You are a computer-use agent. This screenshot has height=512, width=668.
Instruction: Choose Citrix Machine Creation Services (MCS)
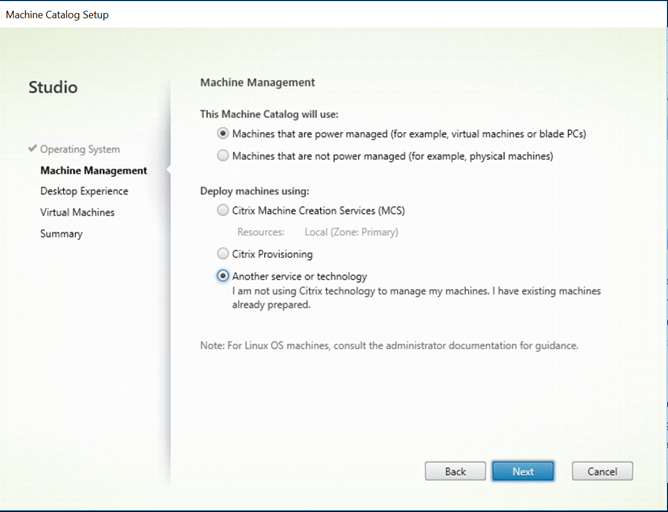click(223, 210)
